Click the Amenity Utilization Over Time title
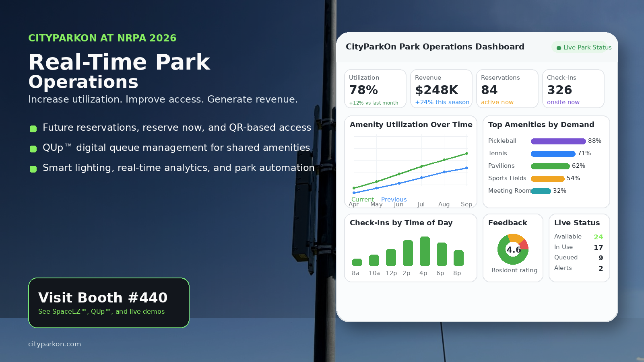Screen dimensions: 644x362 coord(411,125)
